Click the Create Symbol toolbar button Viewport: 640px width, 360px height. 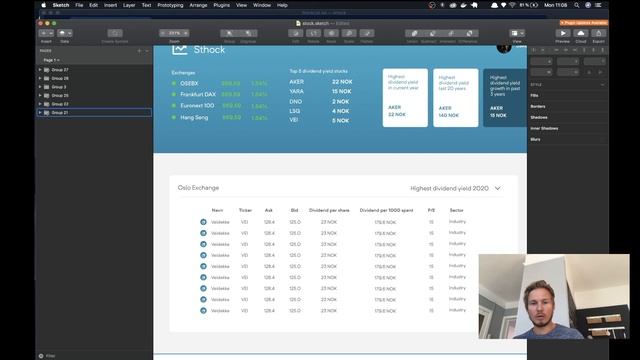coord(115,33)
